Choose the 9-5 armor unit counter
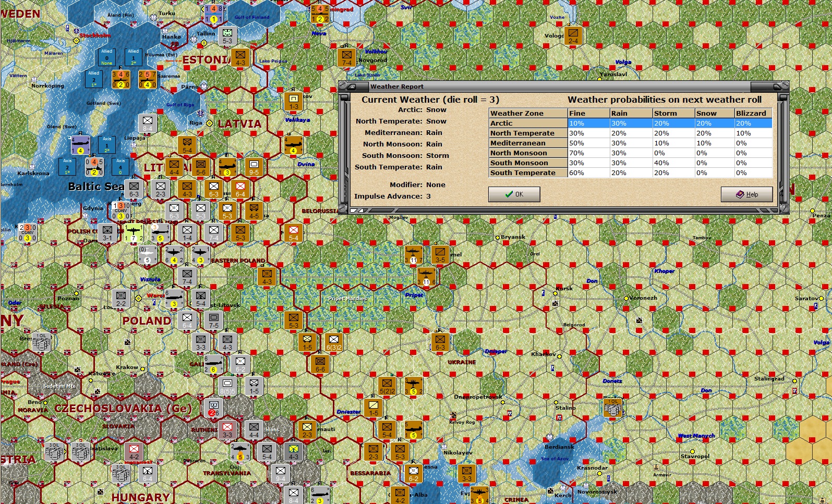 [x=254, y=167]
